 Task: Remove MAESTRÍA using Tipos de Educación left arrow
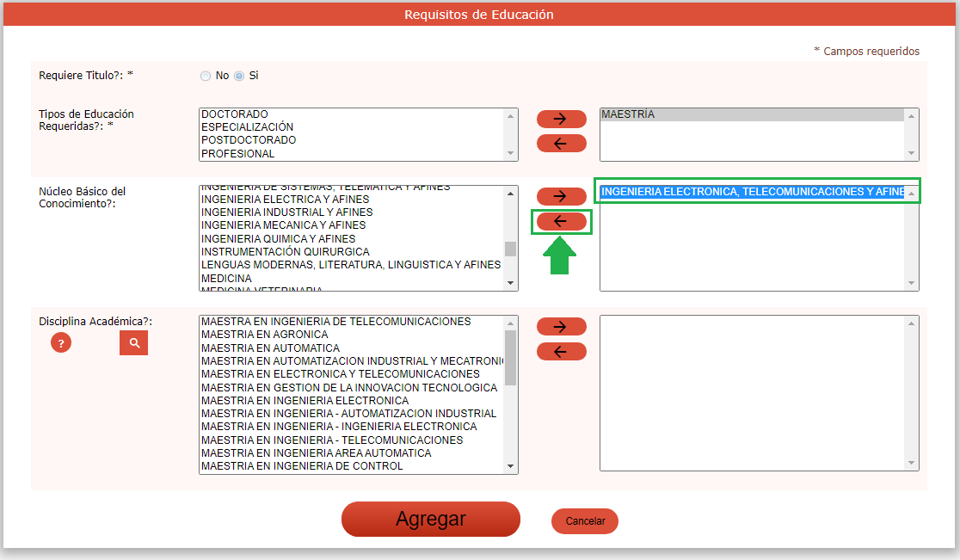click(x=561, y=144)
